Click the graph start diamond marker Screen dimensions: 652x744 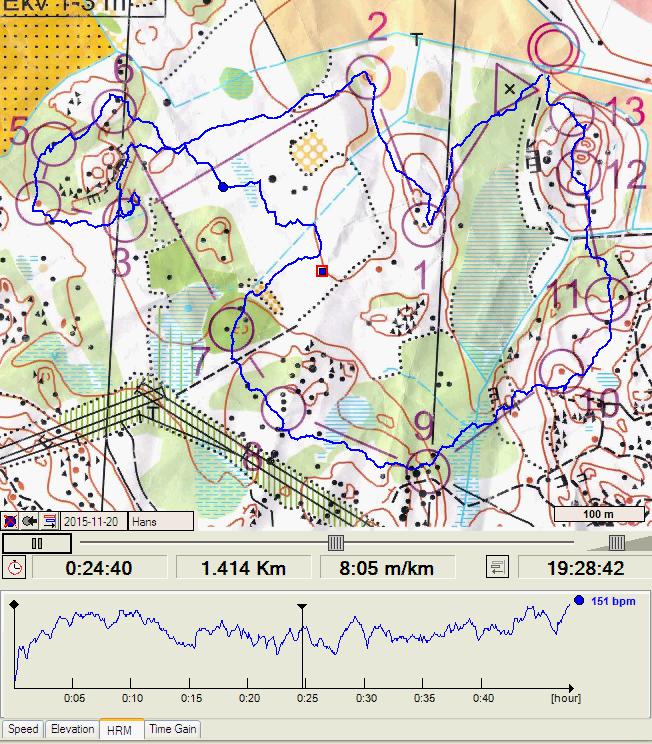pyautogui.click(x=14, y=604)
